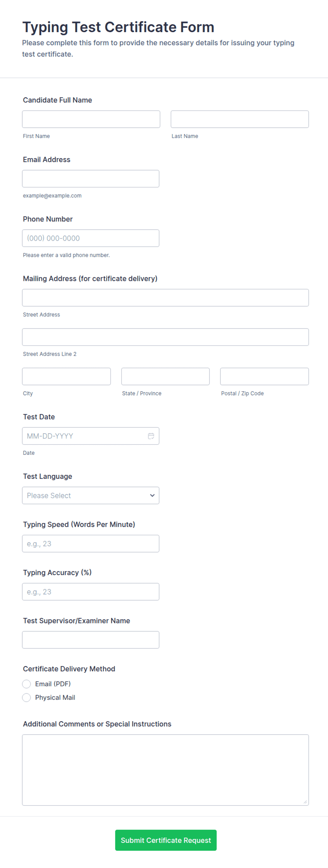Click the Street Address Line 2 field
This screenshot has height=868, width=328.
coord(165,337)
